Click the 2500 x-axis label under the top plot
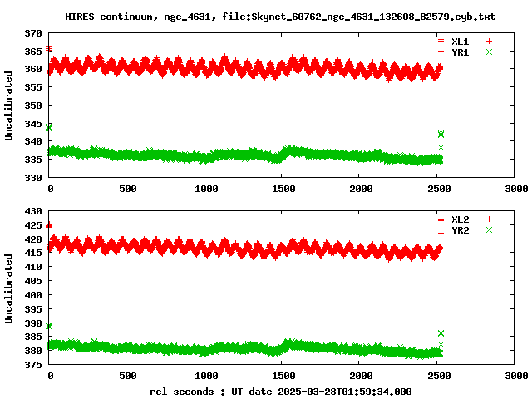Viewport: 532px width, 399px height. 439,189
